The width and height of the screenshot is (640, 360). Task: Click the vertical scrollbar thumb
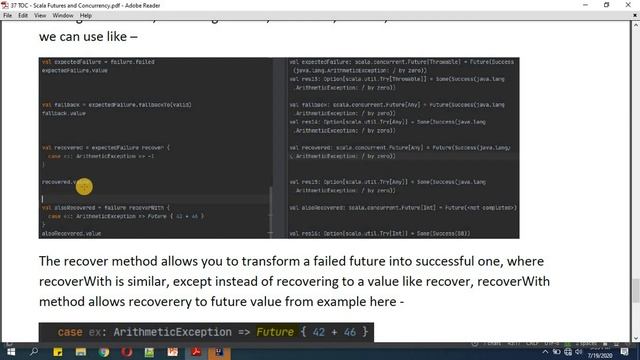pos(636,290)
